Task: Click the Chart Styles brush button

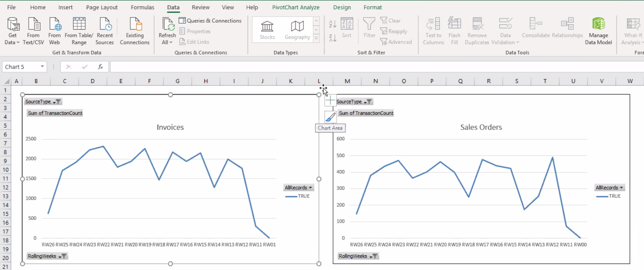Action: (x=330, y=117)
